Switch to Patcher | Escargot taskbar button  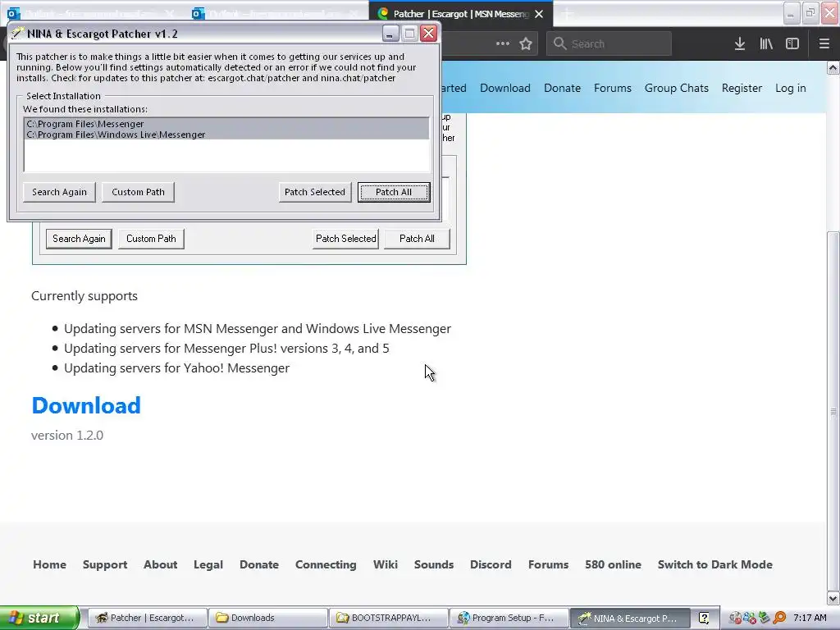coord(147,618)
